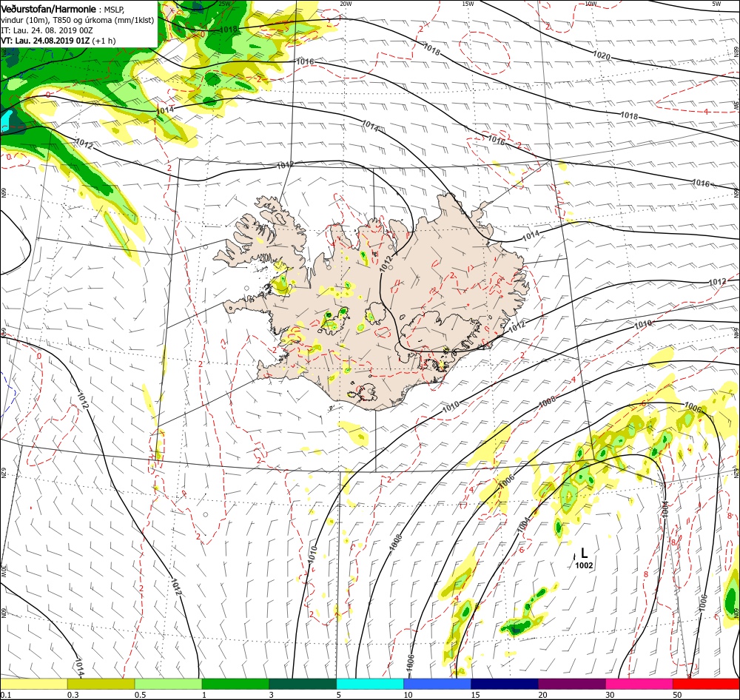Click the '1020' isobar label
Screen dimensions: 740x700
tap(601, 55)
